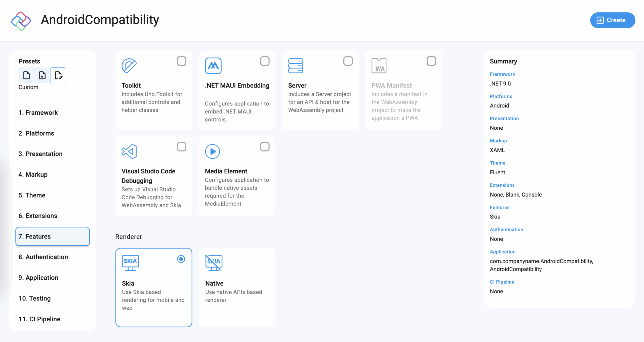Open Markup link in Summary

[498, 140]
